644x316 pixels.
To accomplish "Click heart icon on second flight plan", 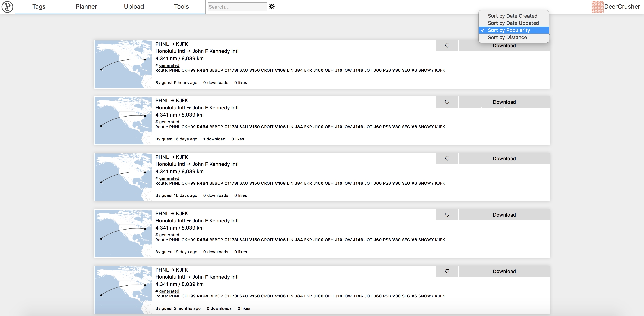I will point(447,102).
